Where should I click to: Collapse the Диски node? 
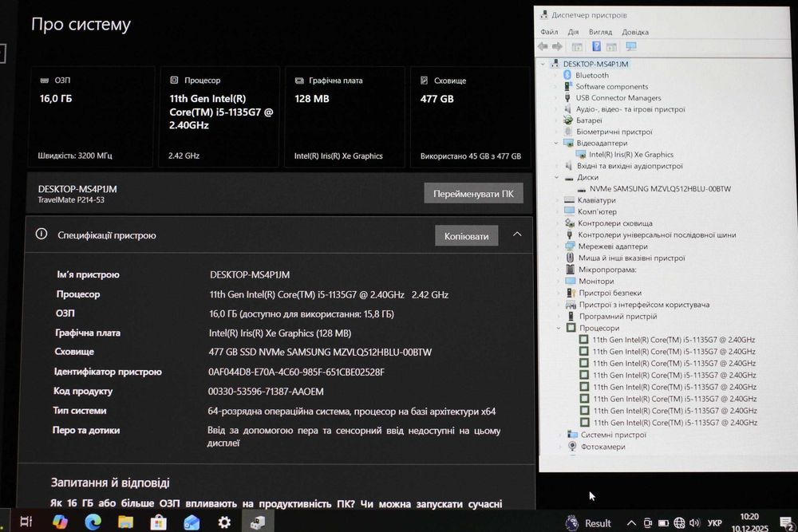557,178
